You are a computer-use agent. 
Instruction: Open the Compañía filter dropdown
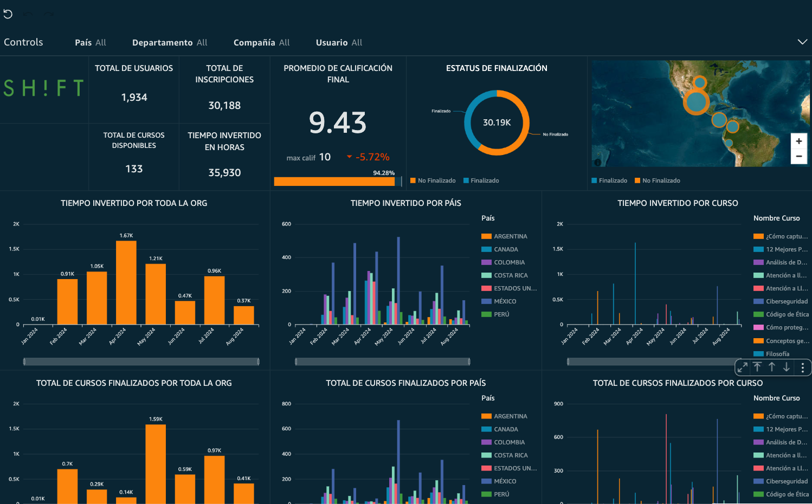(x=262, y=42)
